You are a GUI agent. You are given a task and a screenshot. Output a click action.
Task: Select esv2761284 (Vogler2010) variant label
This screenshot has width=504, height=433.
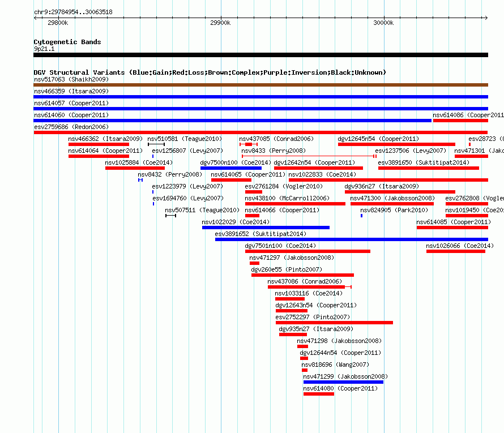click(284, 186)
